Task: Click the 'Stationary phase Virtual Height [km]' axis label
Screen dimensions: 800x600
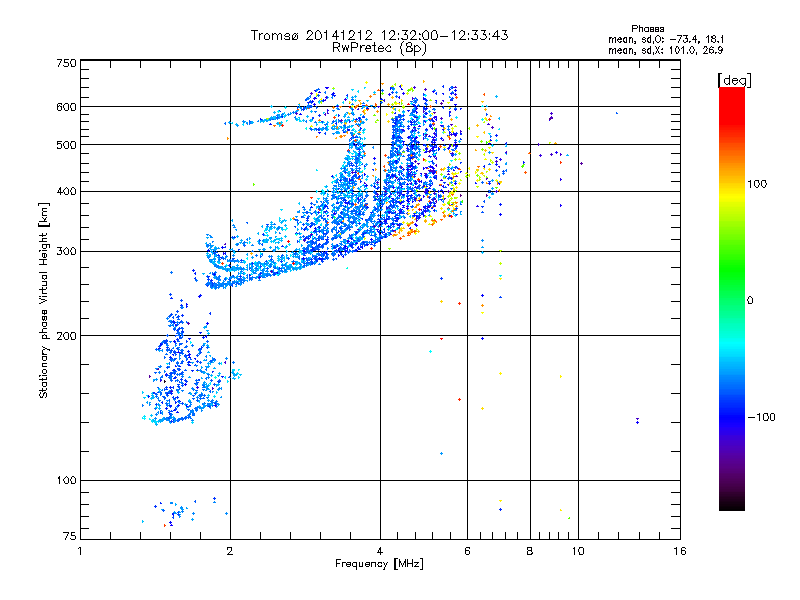Action: pos(44,300)
